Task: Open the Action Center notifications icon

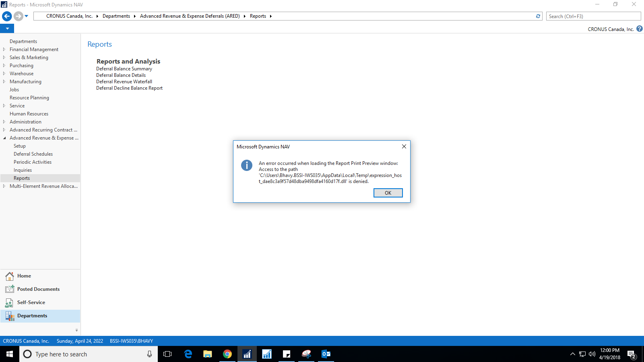Action: tap(632, 354)
